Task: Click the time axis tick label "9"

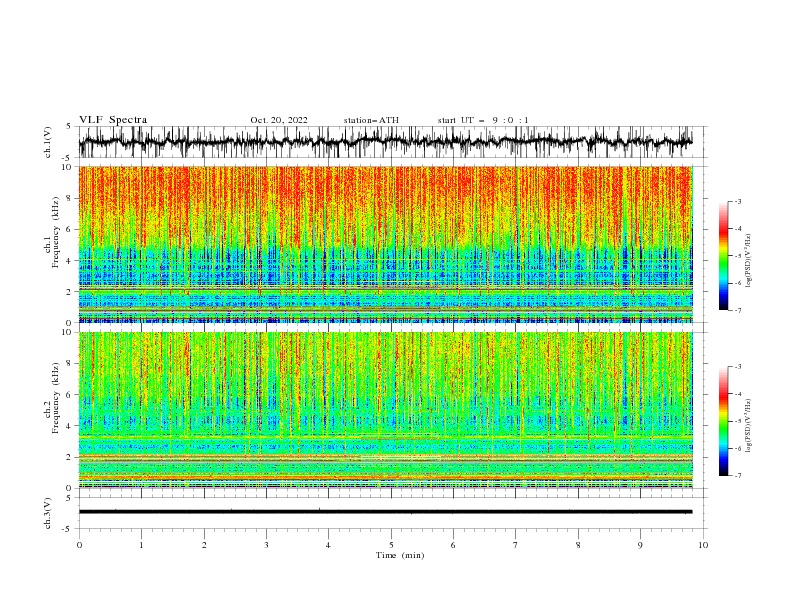Action: (640, 545)
